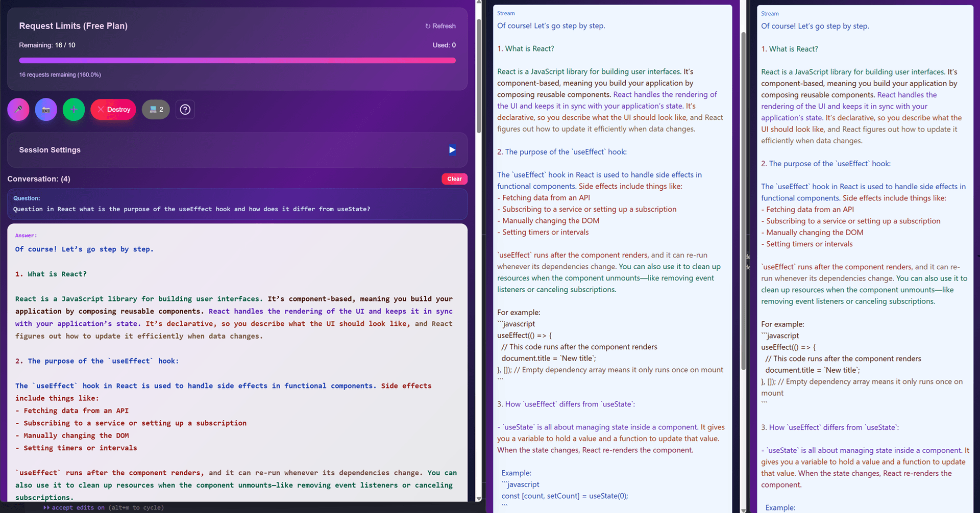Clear the conversation history
The width and height of the screenshot is (980, 513).
[x=454, y=178]
